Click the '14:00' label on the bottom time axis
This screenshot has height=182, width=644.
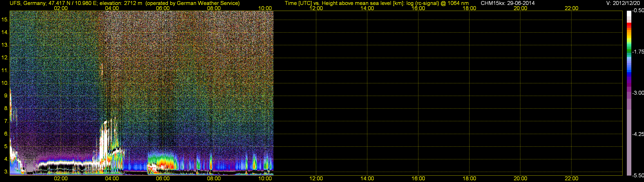[x=367, y=179]
